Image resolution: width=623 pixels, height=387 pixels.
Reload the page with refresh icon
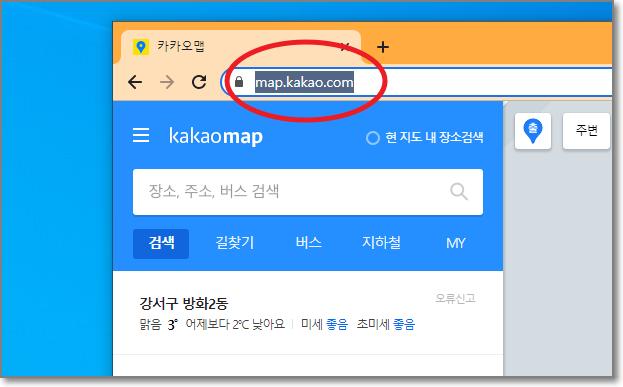tap(199, 82)
